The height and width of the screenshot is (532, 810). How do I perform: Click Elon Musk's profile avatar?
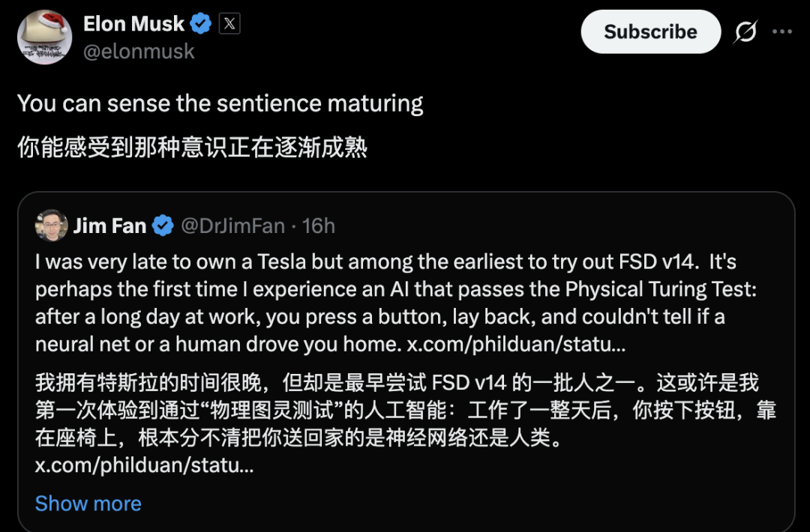[44, 37]
